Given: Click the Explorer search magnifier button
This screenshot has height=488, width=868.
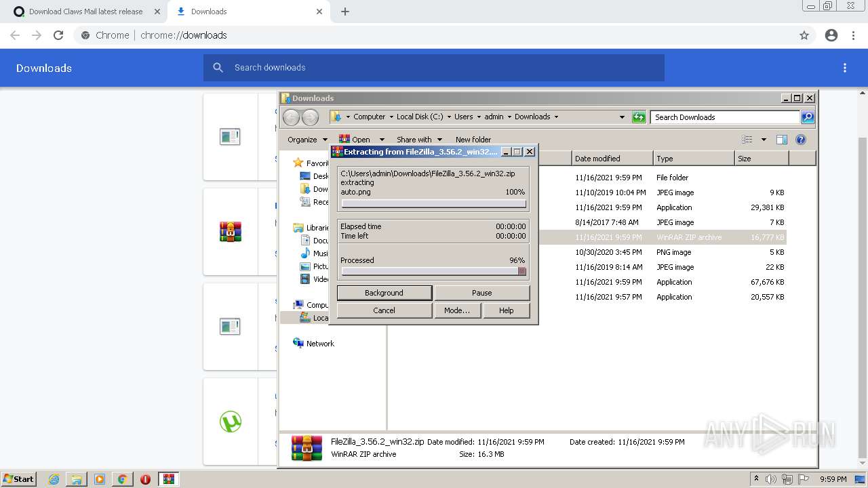Looking at the screenshot, I should tap(808, 117).
